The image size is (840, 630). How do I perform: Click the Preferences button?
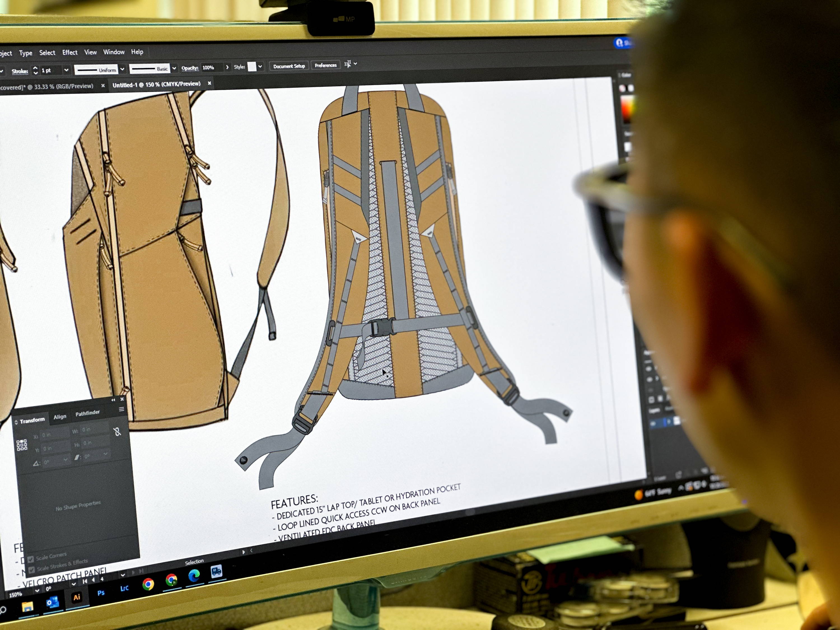(x=325, y=65)
